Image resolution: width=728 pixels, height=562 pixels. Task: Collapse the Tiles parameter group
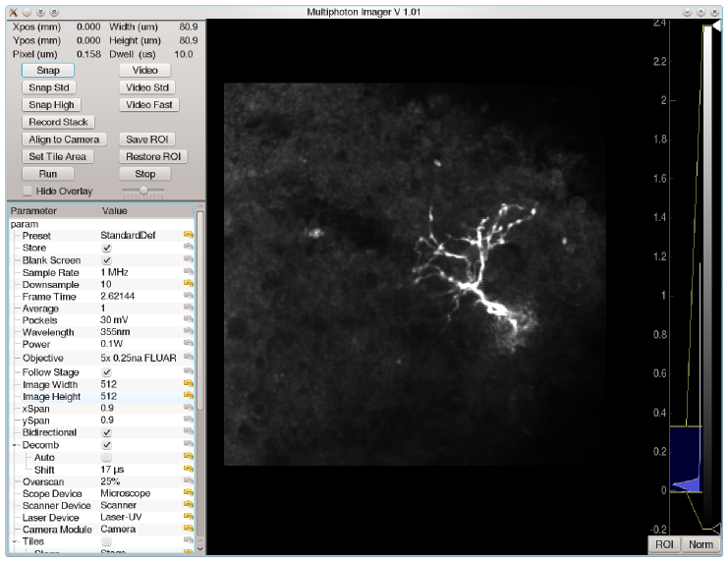15,541
